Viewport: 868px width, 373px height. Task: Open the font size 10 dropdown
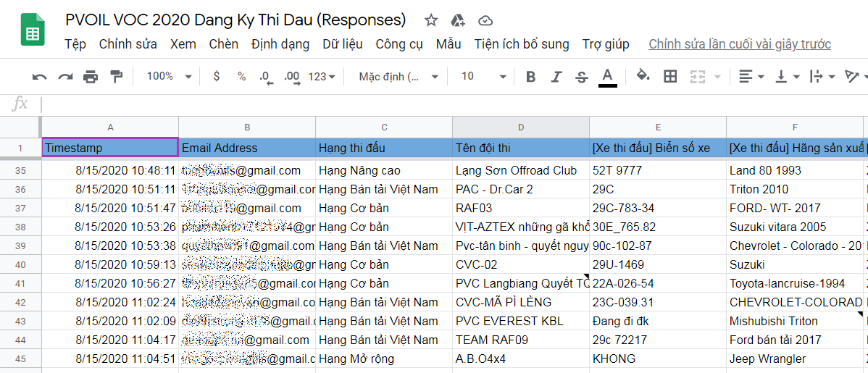coord(484,76)
